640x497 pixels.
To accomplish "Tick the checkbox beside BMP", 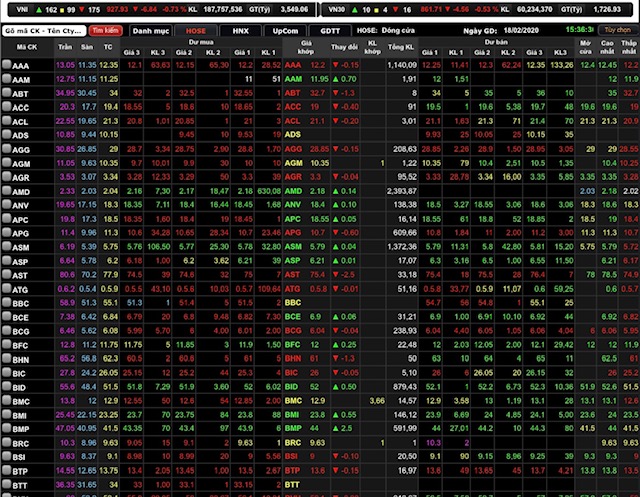I will pyautogui.click(x=6, y=428).
